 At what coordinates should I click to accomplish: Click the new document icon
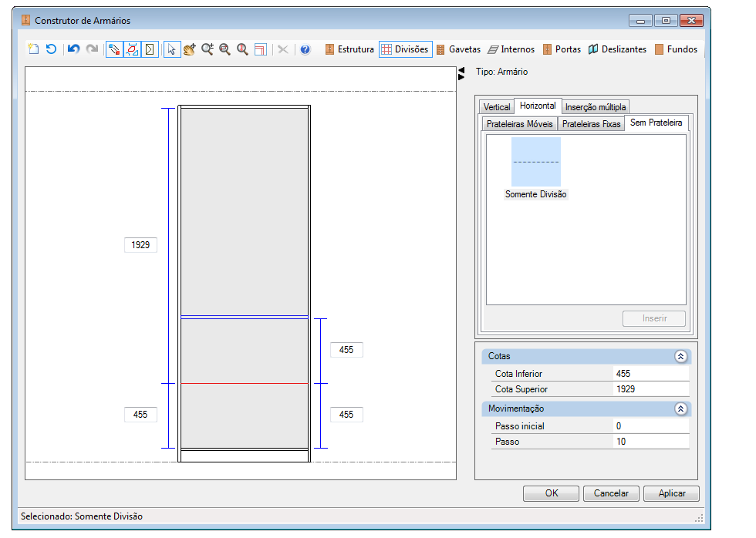pos(33,49)
